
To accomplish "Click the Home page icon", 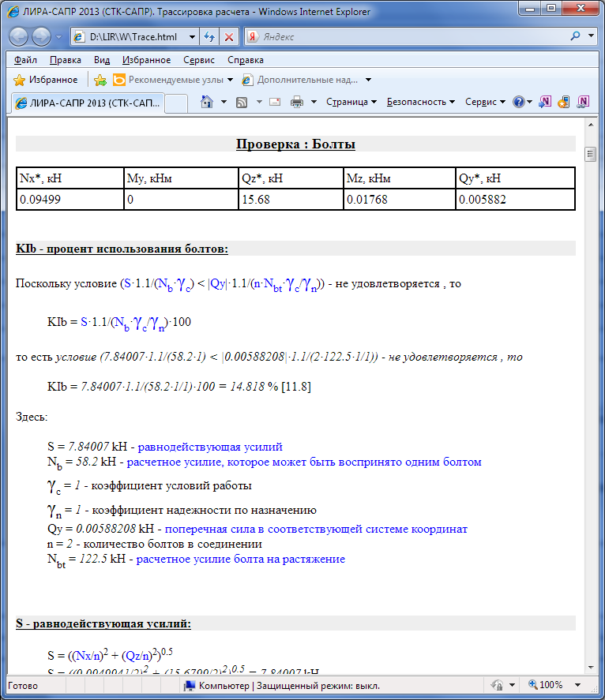I will click(207, 102).
